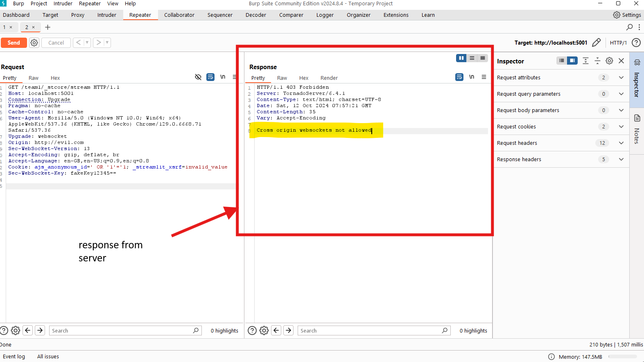Expand all Inspector sections icon
644x362 pixels.
pyautogui.click(x=585, y=61)
